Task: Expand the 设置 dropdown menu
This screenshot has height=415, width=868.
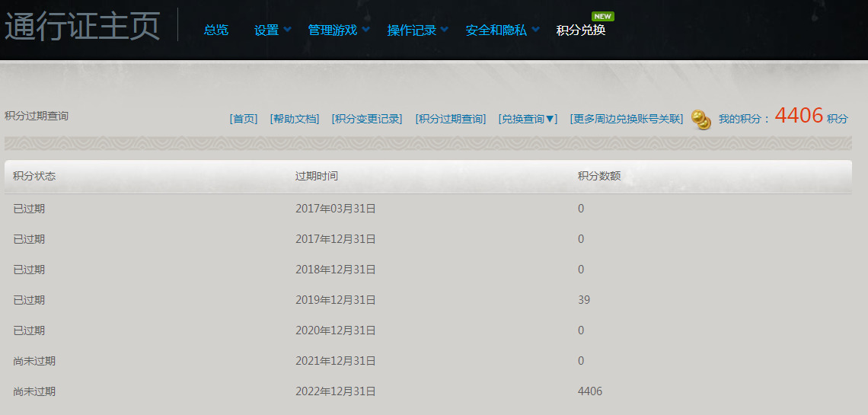Action: (273, 30)
